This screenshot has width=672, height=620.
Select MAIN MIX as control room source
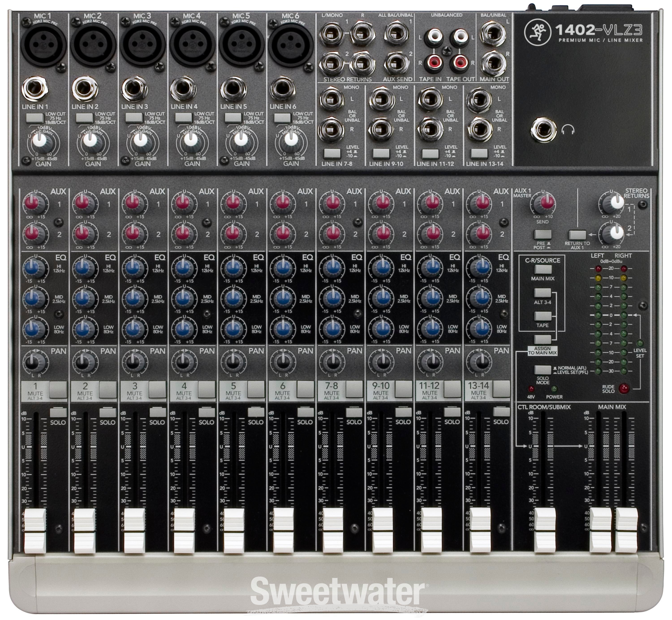(543, 269)
